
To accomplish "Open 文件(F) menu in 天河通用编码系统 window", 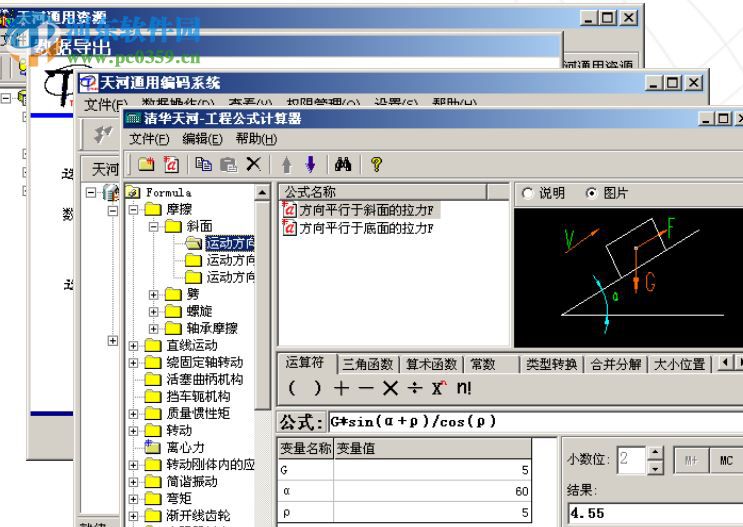I will click(x=106, y=104).
